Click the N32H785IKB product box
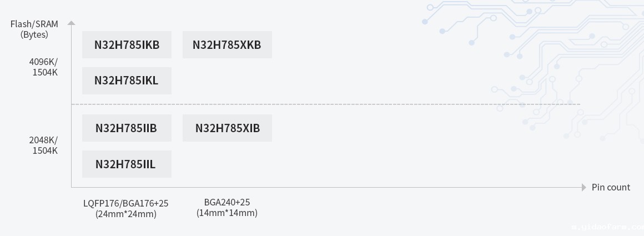Screen dimensions: 644x236 pos(127,45)
